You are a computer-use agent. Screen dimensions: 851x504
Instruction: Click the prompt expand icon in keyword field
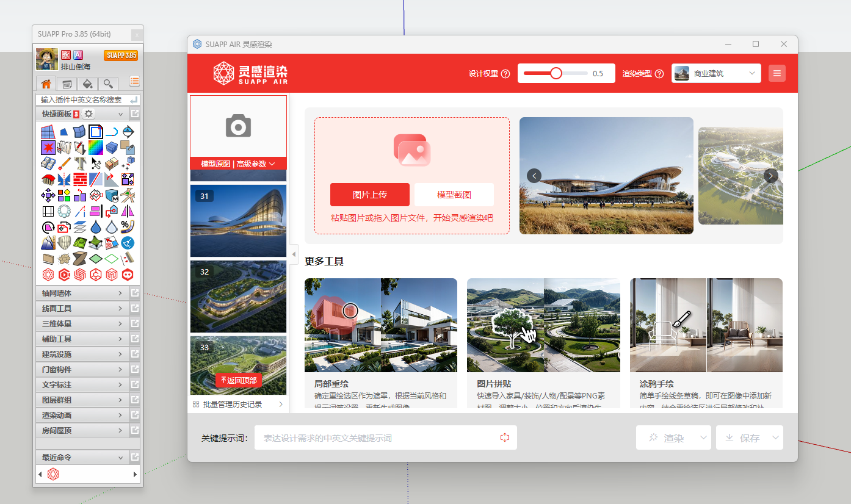tap(505, 437)
